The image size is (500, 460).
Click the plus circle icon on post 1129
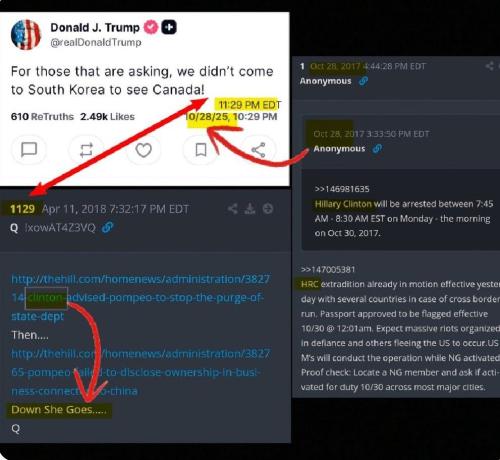tap(268, 209)
